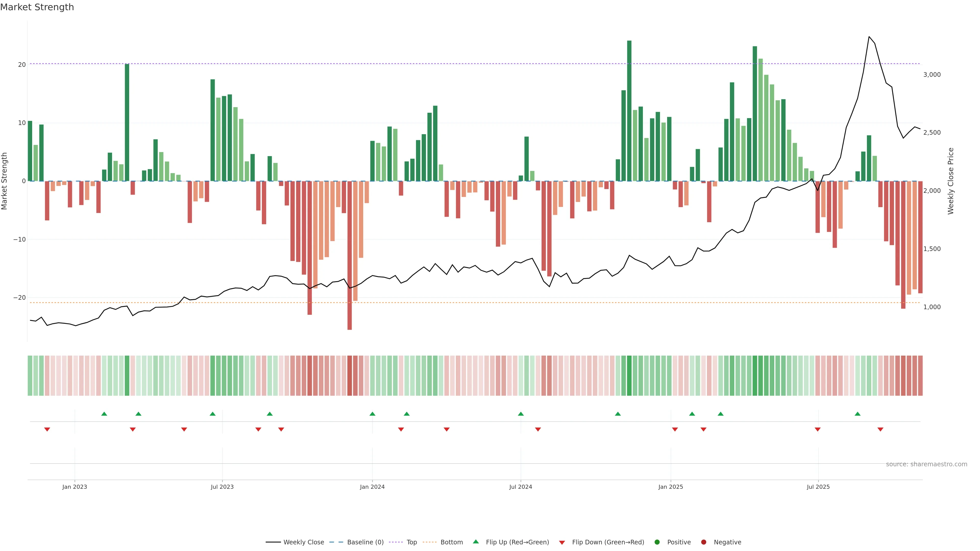Click the tallest green bar near late 2024
The image size is (980, 551).
click(629, 110)
